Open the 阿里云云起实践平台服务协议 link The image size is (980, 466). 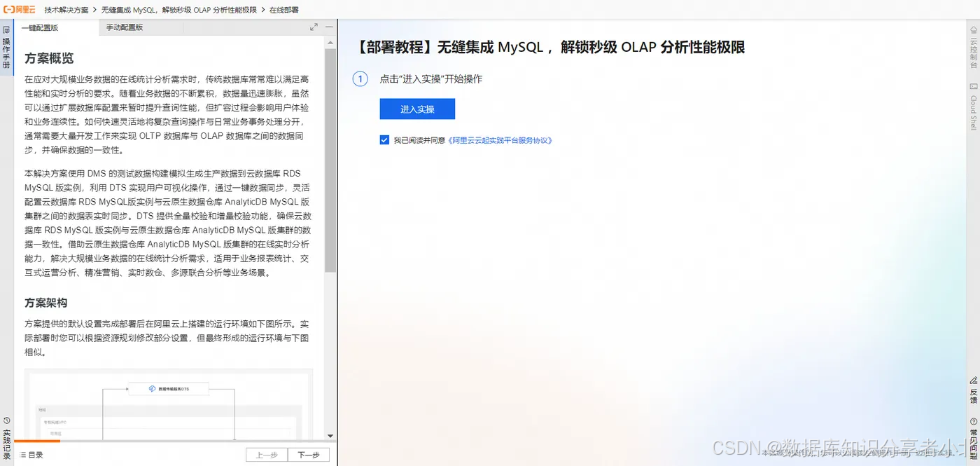pyautogui.click(x=500, y=140)
